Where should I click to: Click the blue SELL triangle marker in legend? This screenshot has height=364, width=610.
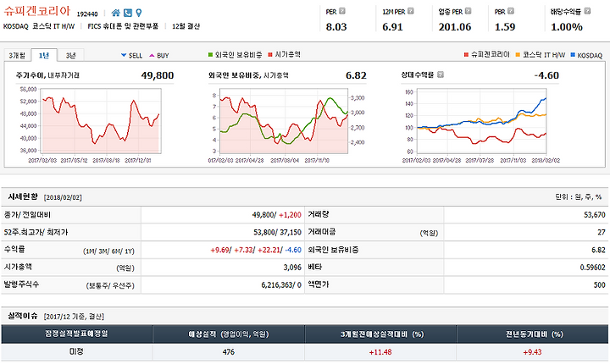(x=124, y=55)
